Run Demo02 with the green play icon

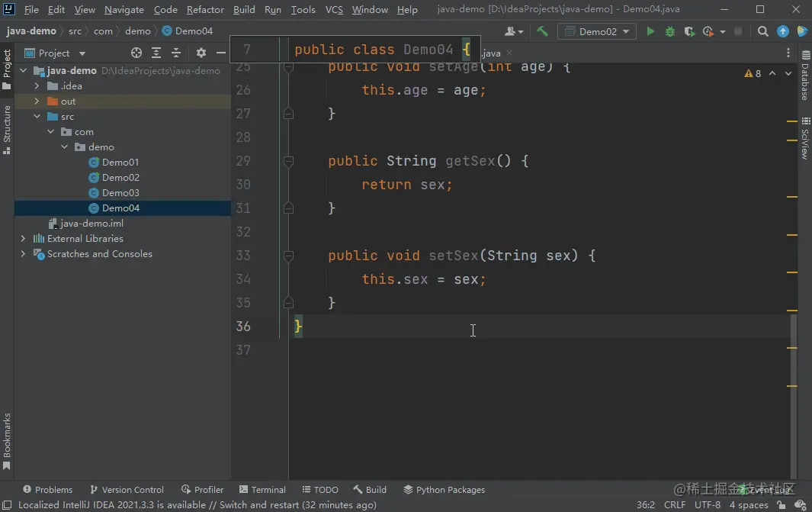point(650,31)
